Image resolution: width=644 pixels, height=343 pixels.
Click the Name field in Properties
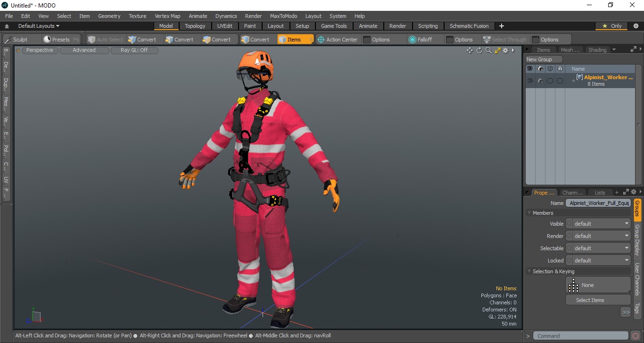598,203
